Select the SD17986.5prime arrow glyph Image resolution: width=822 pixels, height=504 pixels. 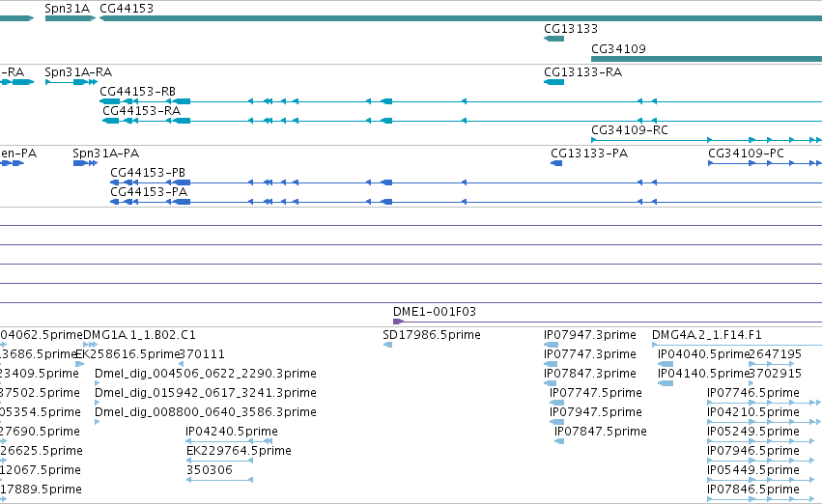[x=388, y=345]
